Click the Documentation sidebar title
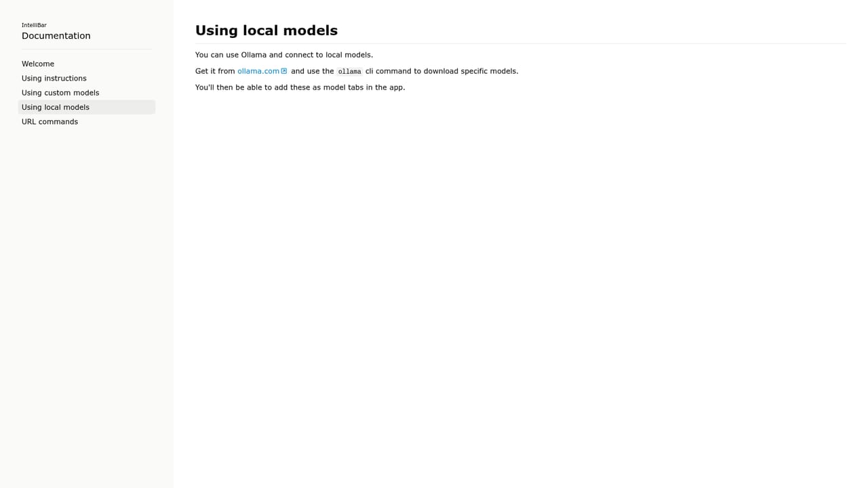 point(56,36)
